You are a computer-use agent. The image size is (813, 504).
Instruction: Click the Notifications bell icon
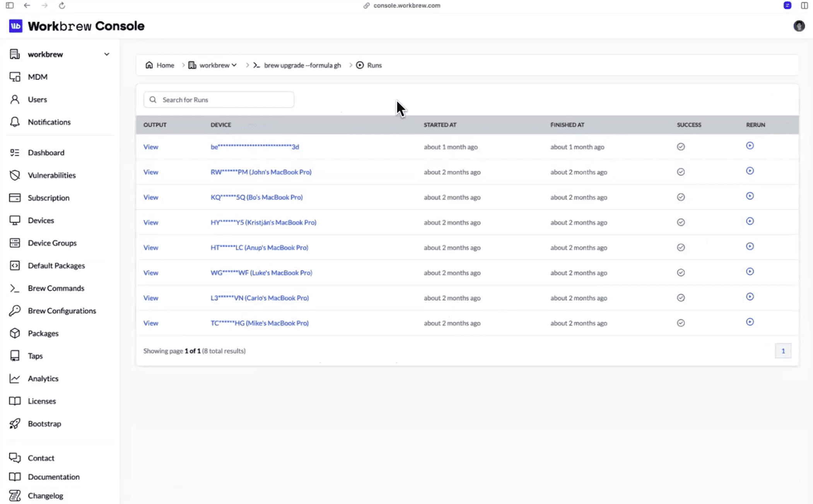click(x=15, y=122)
